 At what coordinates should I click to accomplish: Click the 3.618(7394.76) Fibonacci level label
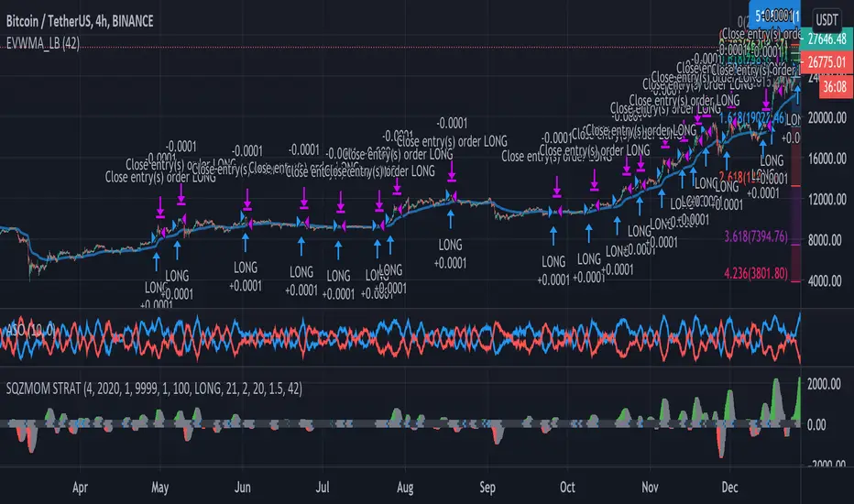coord(755,236)
